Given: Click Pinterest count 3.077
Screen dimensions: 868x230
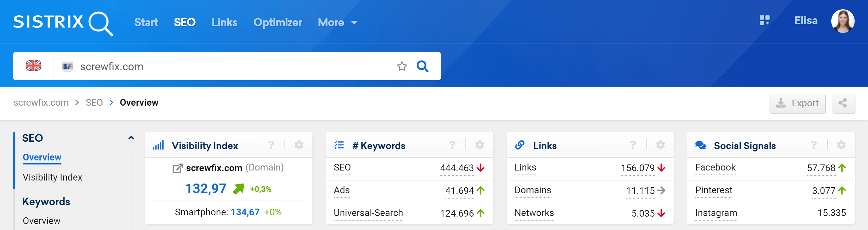Looking at the screenshot, I should coord(824,191).
